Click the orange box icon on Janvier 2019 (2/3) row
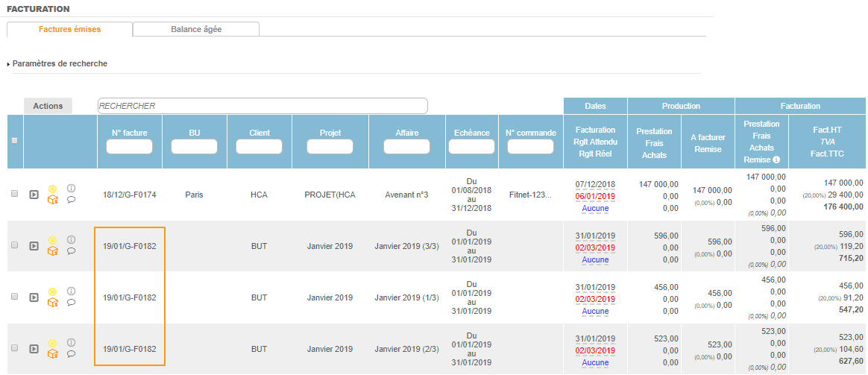 point(52,354)
